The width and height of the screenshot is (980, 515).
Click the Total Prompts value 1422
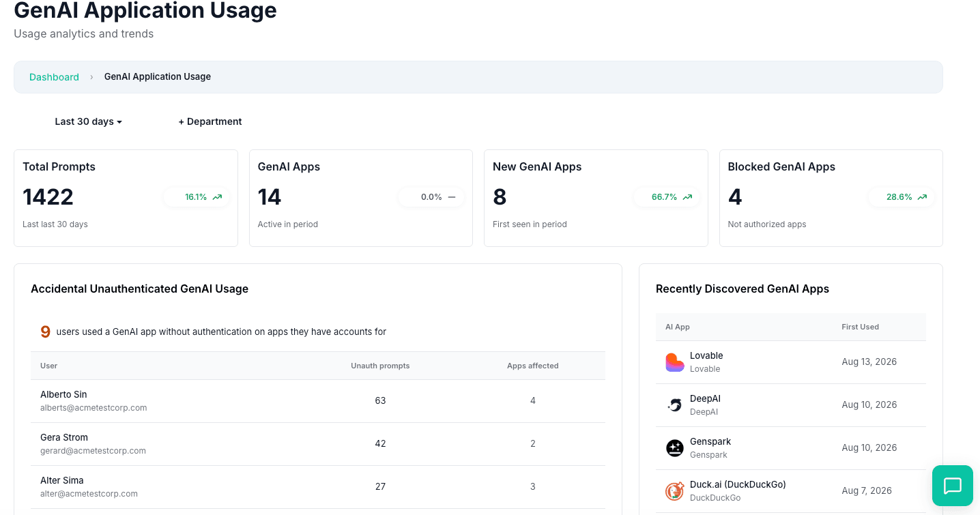[48, 197]
